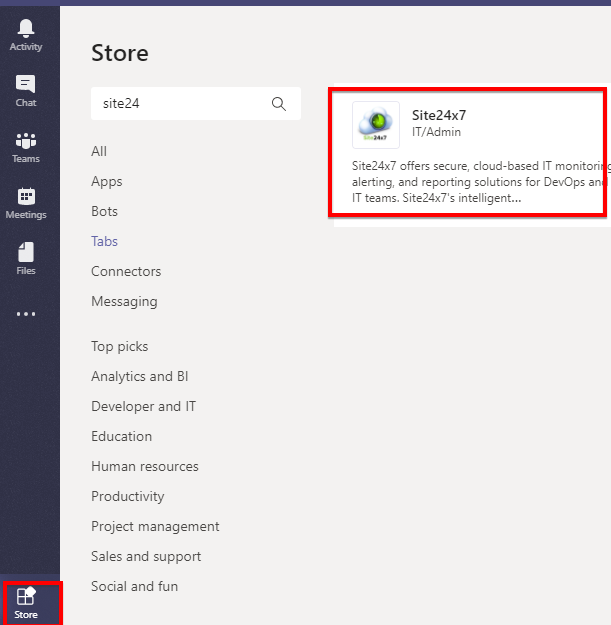Click the Site24x7 app logo
The width and height of the screenshot is (611, 625).
coord(376,125)
